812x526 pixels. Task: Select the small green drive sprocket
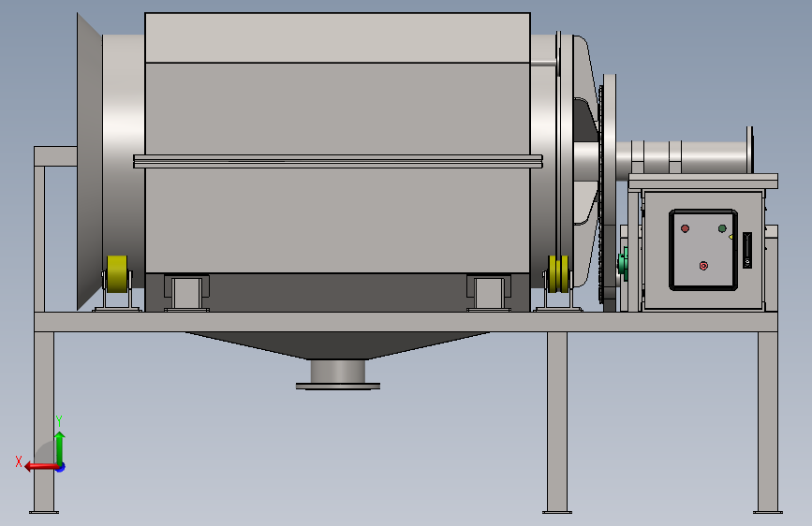click(623, 264)
